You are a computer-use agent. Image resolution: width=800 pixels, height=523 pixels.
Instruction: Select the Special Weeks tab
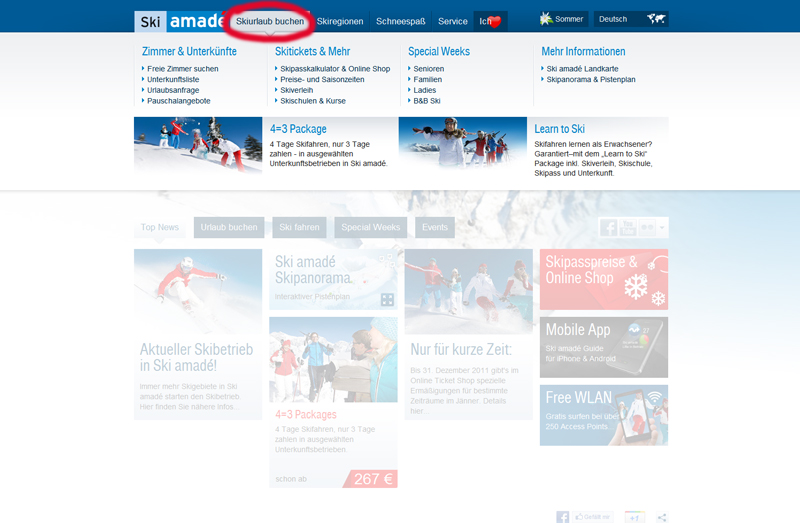point(371,227)
